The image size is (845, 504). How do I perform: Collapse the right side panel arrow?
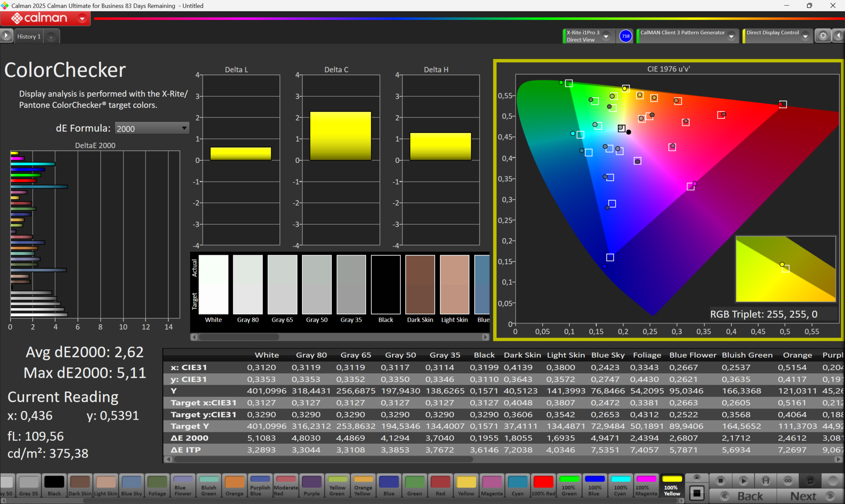838,36
